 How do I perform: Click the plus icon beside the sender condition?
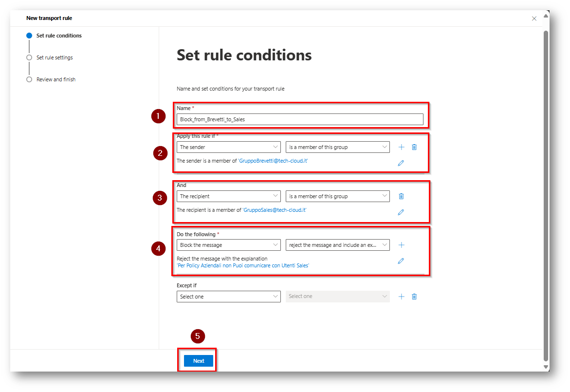[401, 147]
